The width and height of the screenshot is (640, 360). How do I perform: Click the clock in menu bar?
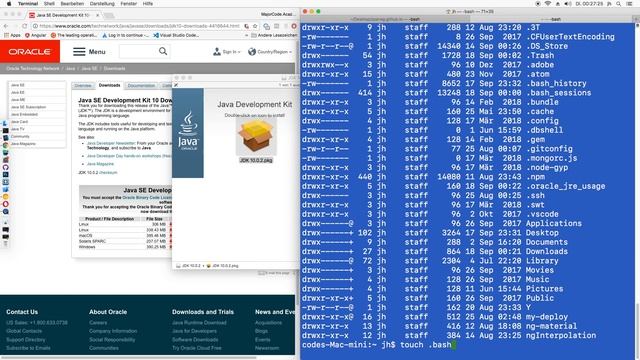tap(589, 4)
